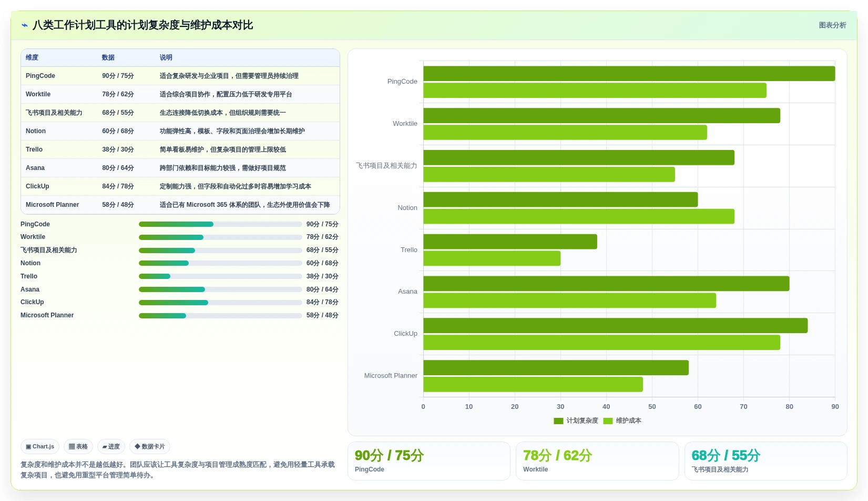Viewport: 868px width, 501px height.
Task: Select the 飞书项目及相关能力 table row name
Action: point(54,113)
